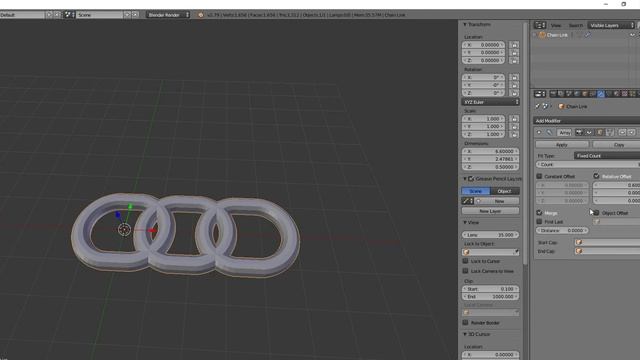Viewport: 640px width, 360px height.
Task: Enable Lock Camera to View checkbox
Action: [465, 271]
